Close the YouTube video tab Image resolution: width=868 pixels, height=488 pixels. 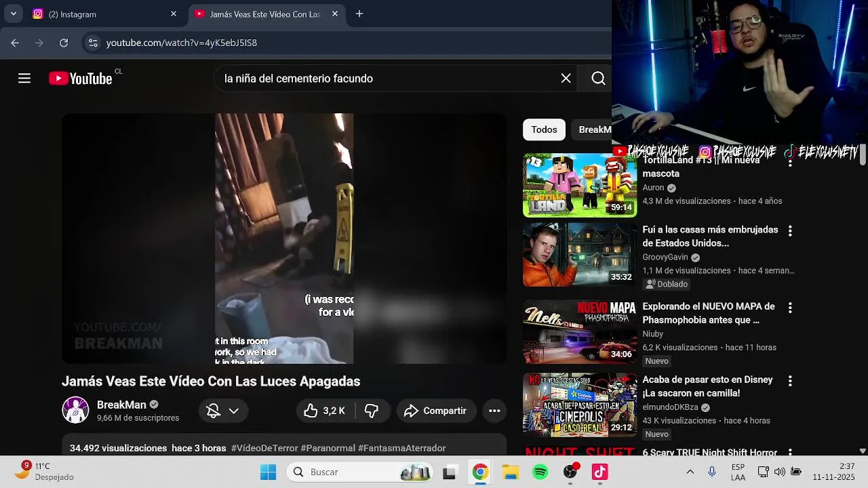click(335, 14)
